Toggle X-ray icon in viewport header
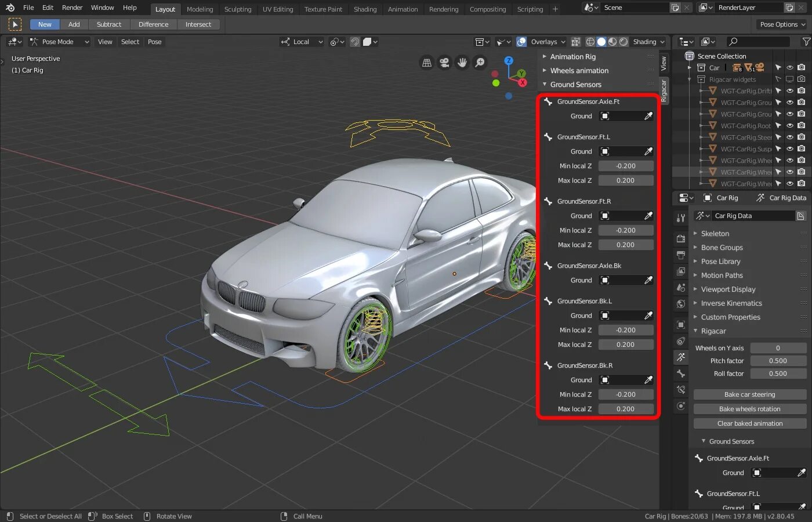Image resolution: width=812 pixels, height=522 pixels. pyautogui.click(x=575, y=42)
